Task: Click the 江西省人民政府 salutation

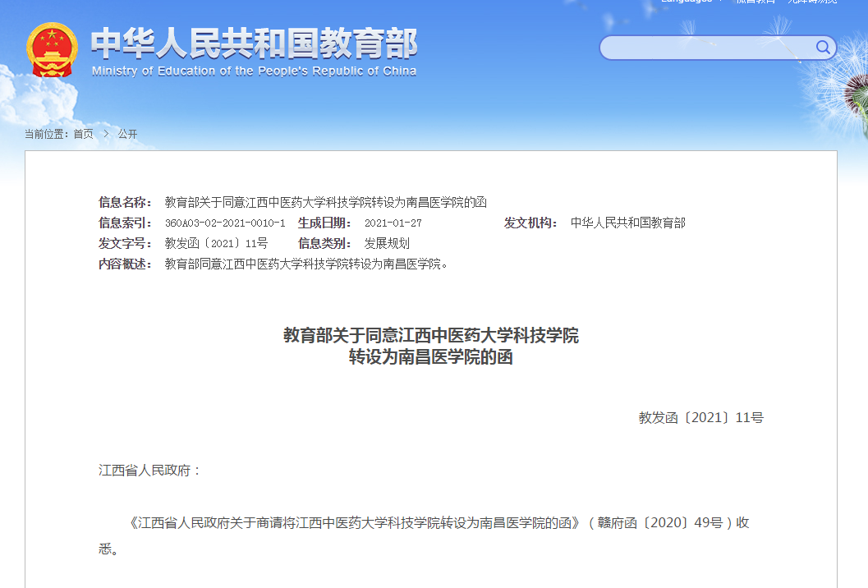Action: coord(149,471)
